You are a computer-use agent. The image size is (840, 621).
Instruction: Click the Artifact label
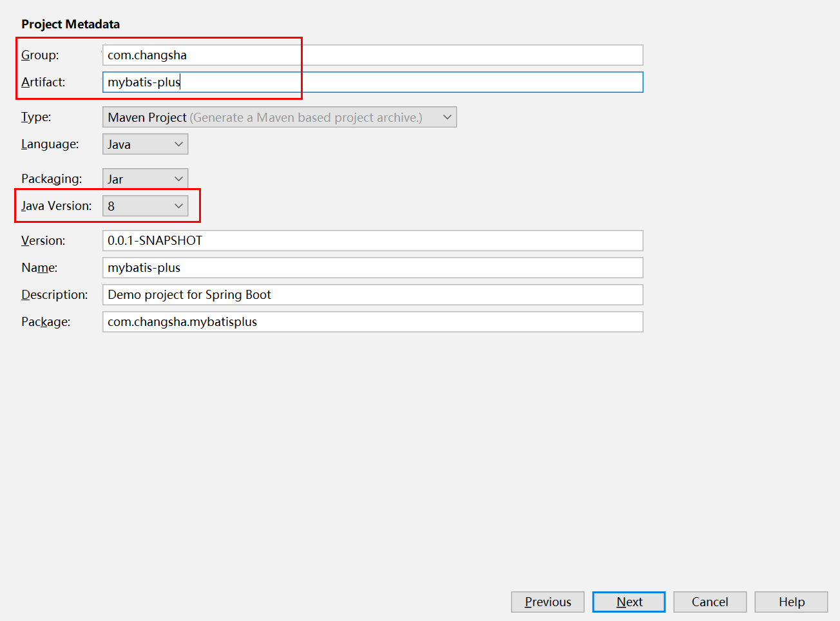coord(43,82)
